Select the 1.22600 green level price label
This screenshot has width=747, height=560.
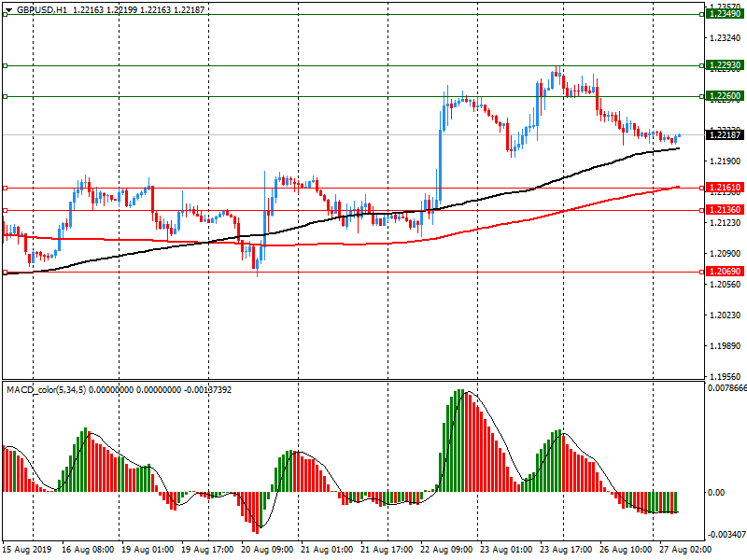point(726,96)
